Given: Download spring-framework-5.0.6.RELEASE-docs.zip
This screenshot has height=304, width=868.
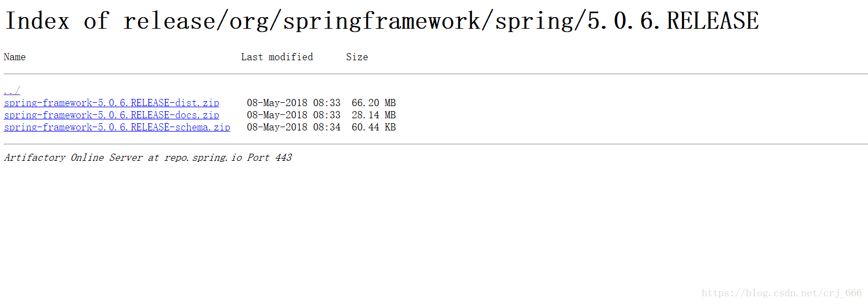Looking at the screenshot, I should 112,115.
